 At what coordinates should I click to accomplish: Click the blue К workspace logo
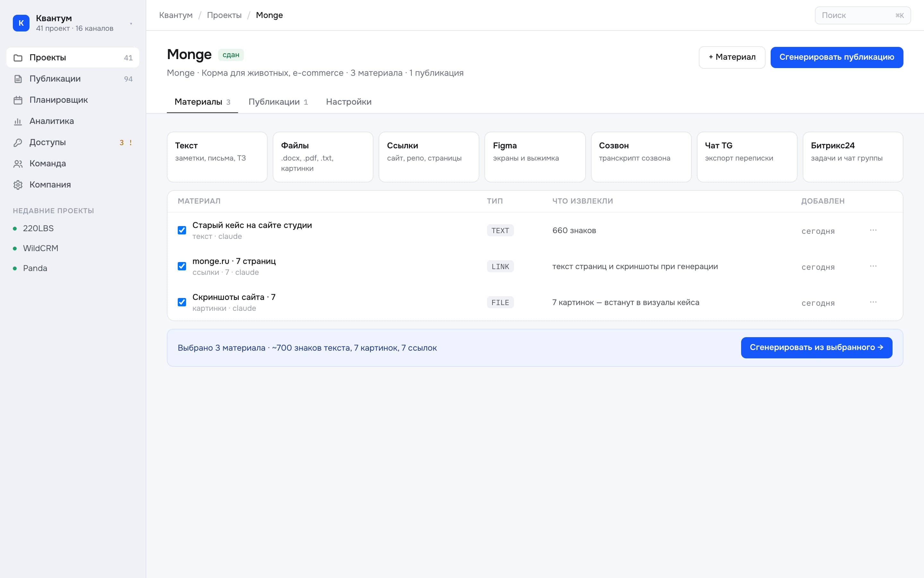[x=21, y=23]
